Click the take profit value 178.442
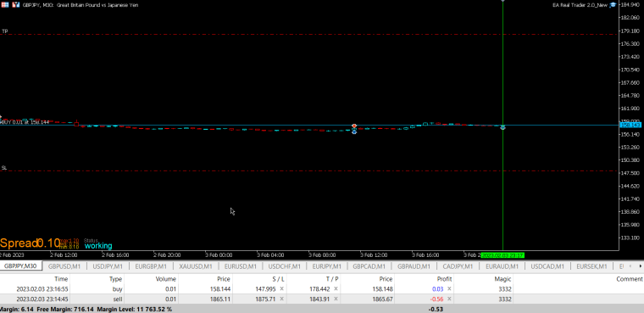The height and width of the screenshot is (313, 644). 319,289
